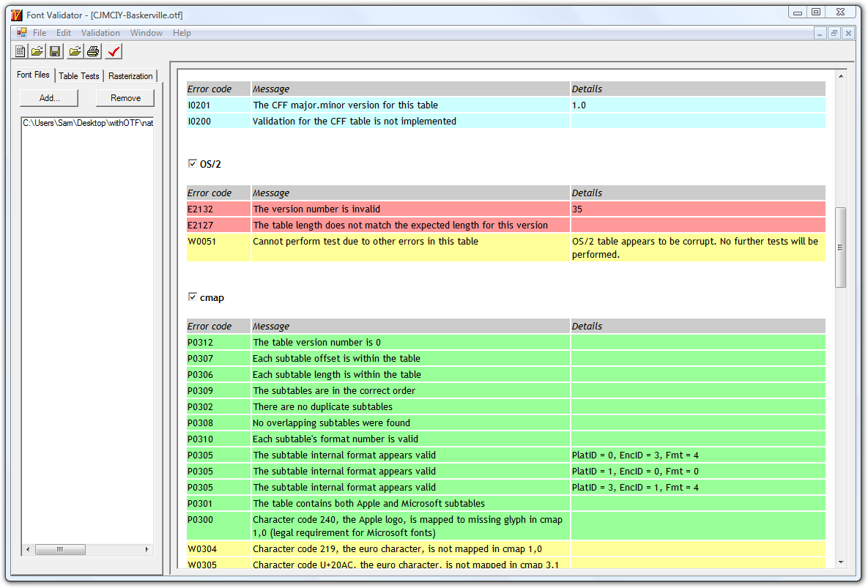Switch to the Table Tests tab
Screen dimensions: 868x588
[79, 76]
